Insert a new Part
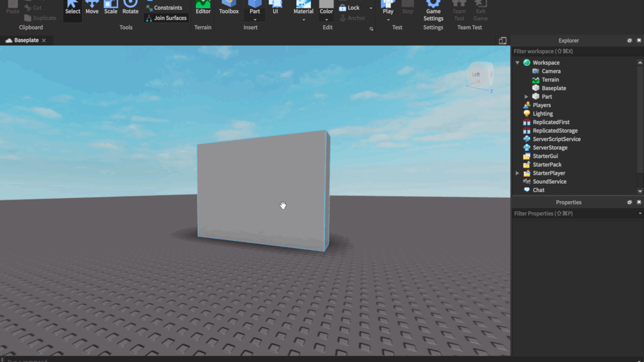 [255, 7]
